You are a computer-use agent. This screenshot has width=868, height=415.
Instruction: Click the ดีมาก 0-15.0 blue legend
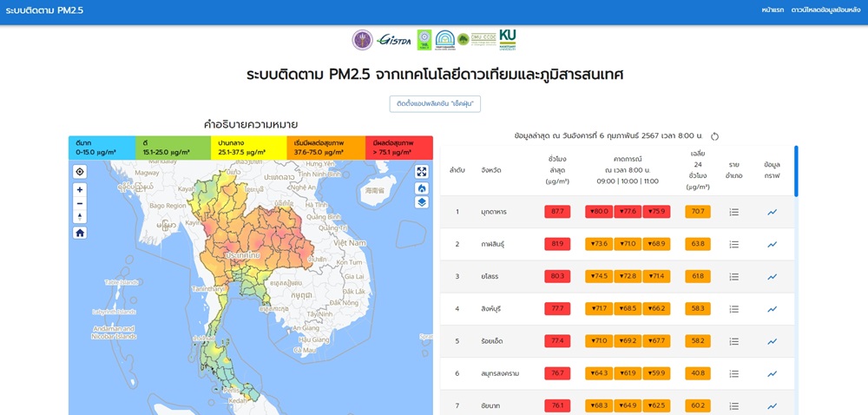[102, 148]
